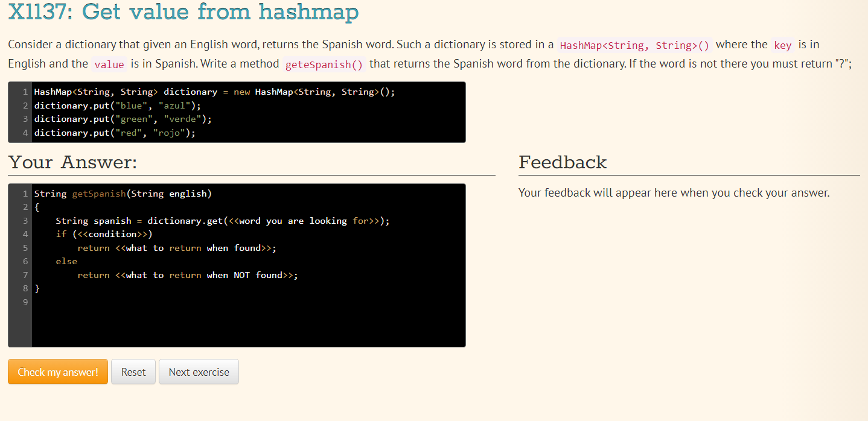The width and height of the screenshot is (868, 421).
Task: Click the Reset button
Action: (133, 372)
